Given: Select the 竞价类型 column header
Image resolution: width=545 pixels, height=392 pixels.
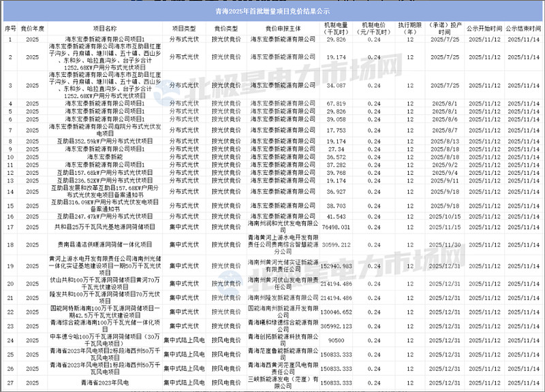Looking at the screenshot, I should click(226, 29).
